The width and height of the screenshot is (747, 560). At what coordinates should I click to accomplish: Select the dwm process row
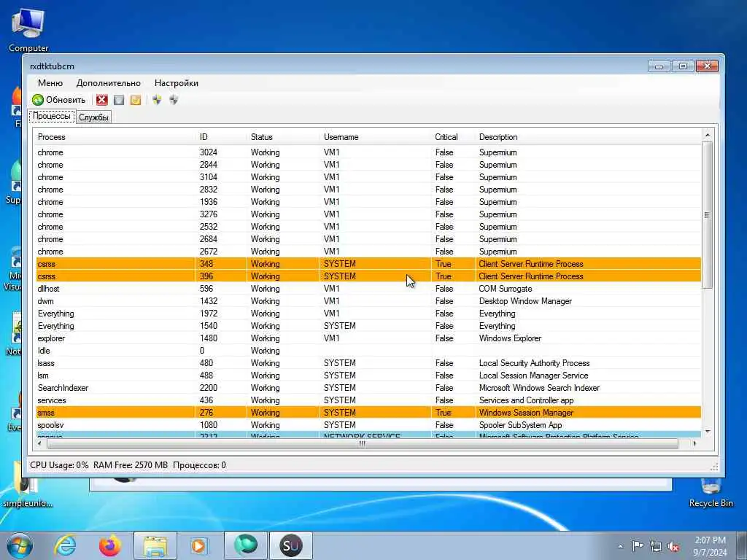point(368,301)
